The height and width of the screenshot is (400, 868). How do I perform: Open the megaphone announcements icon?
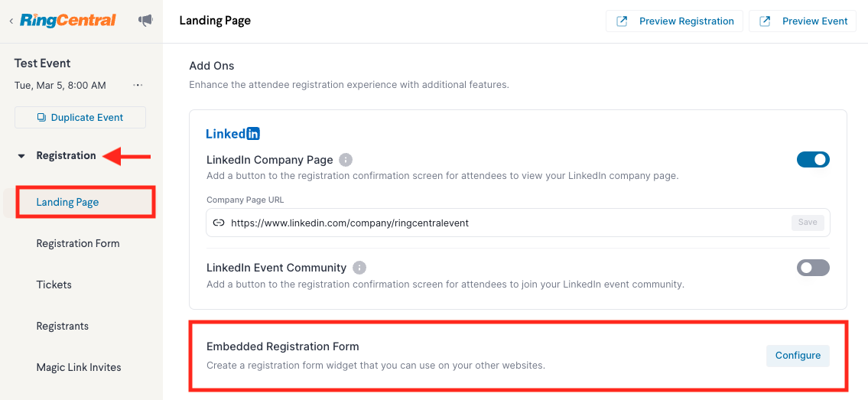(145, 21)
